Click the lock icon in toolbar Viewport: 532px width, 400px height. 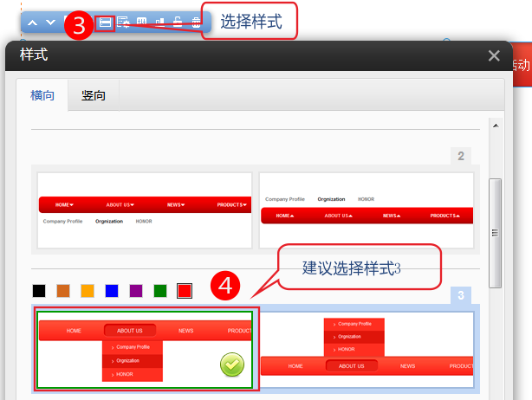pyautogui.click(x=178, y=23)
